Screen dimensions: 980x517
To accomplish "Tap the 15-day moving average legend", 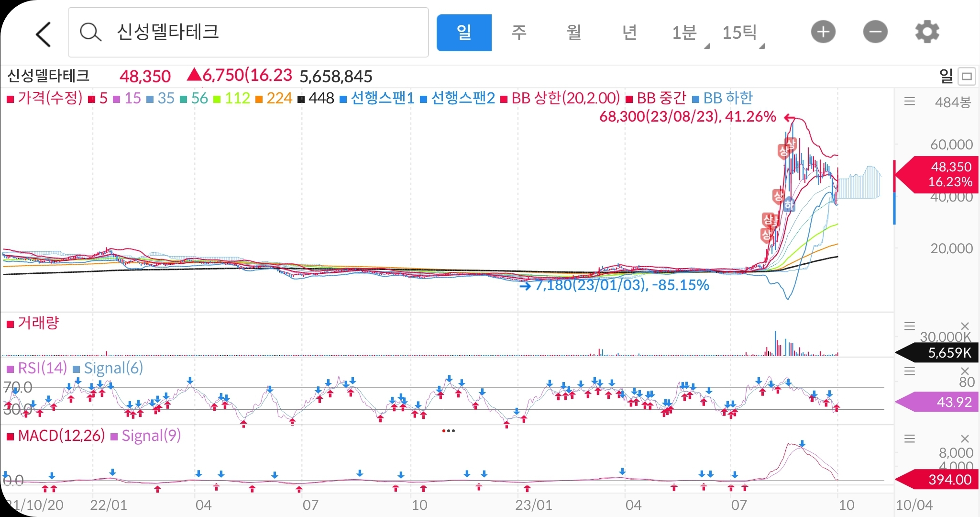I will pyautogui.click(x=127, y=98).
